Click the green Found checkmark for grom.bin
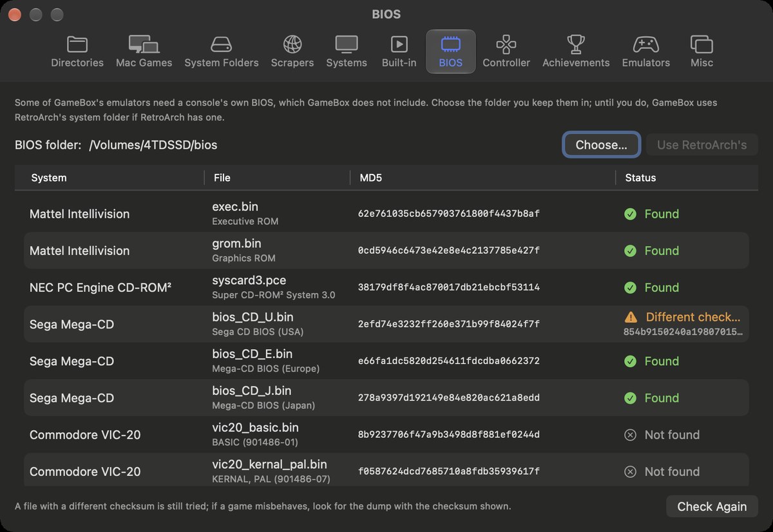 (x=631, y=251)
